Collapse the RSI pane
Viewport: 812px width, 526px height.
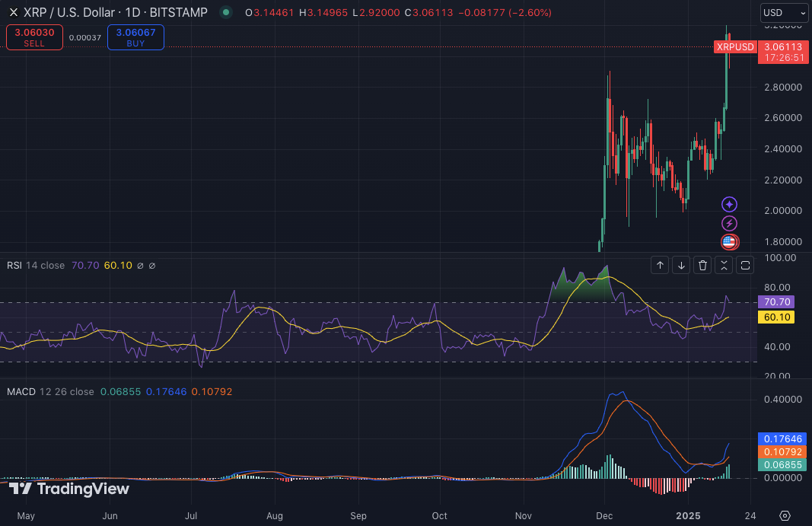point(724,266)
